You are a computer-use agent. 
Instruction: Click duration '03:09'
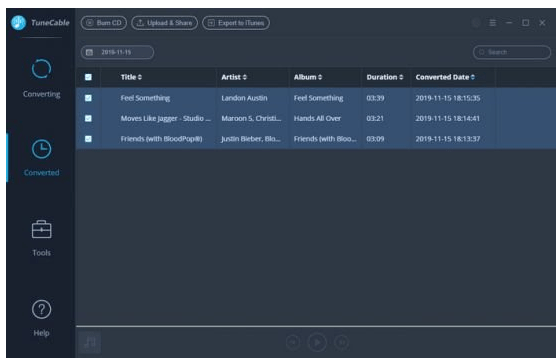pos(375,139)
